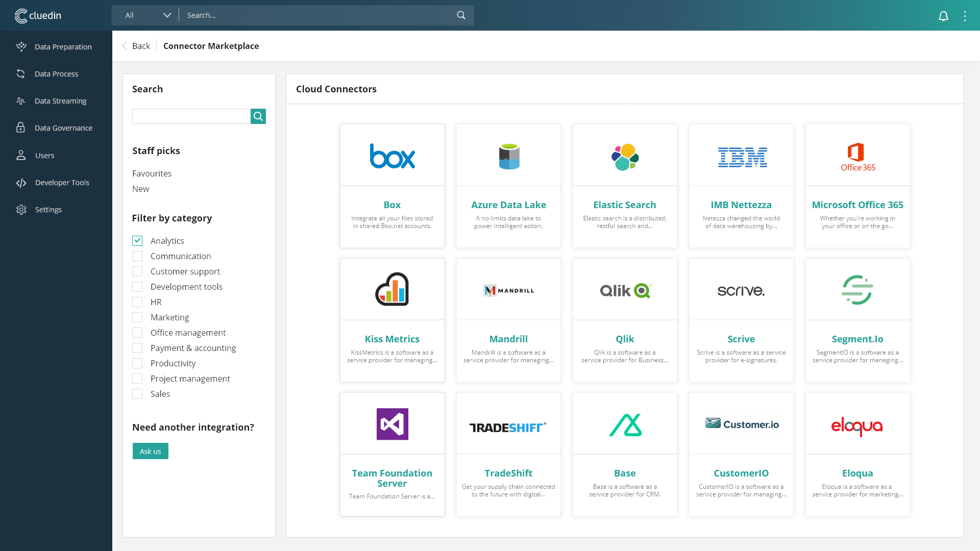
Task: Click the CluedIn logo
Action: (38, 15)
